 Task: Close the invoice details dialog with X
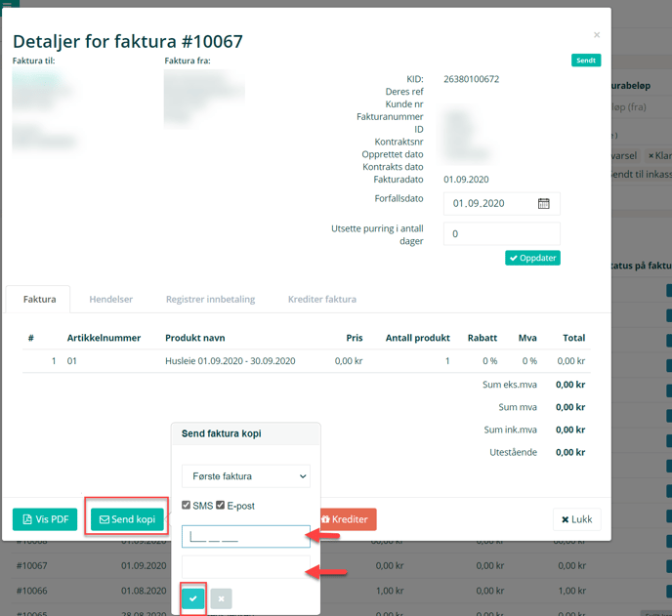[x=597, y=35]
